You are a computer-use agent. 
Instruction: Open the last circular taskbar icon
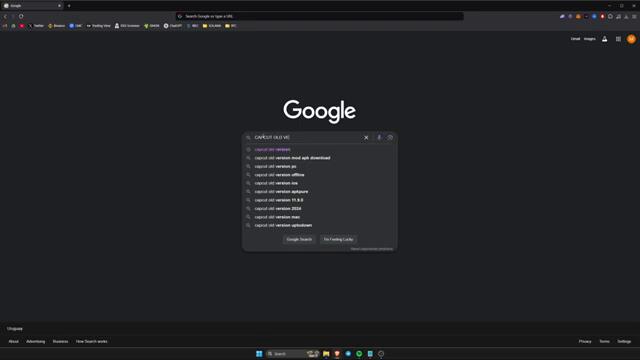pos(381,353)
